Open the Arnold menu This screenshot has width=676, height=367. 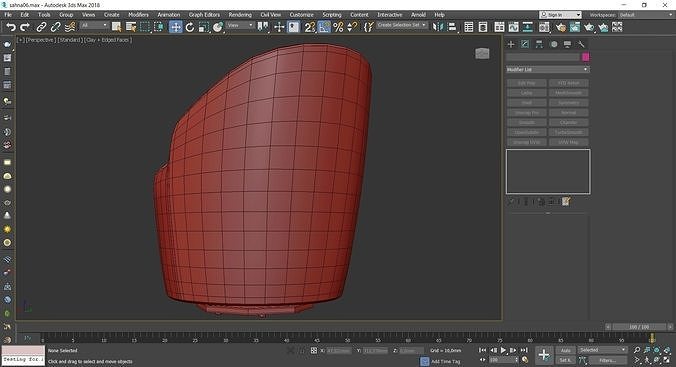point(418,15)
